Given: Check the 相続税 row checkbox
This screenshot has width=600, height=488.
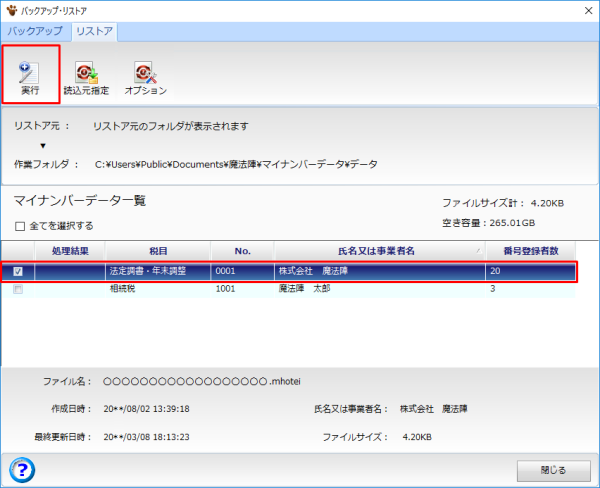Looking at the screenshot, I should point(19,289).
